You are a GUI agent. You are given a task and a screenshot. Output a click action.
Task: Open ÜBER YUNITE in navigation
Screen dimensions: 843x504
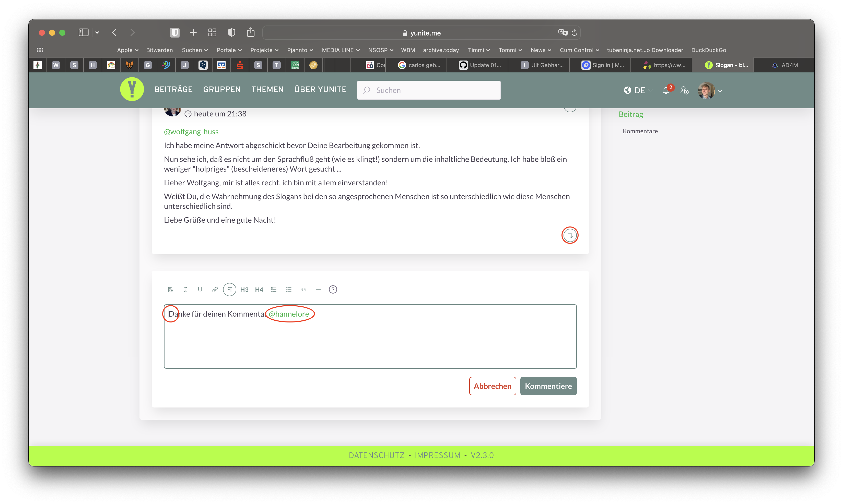pyautogui.click(x=320, y=89)
